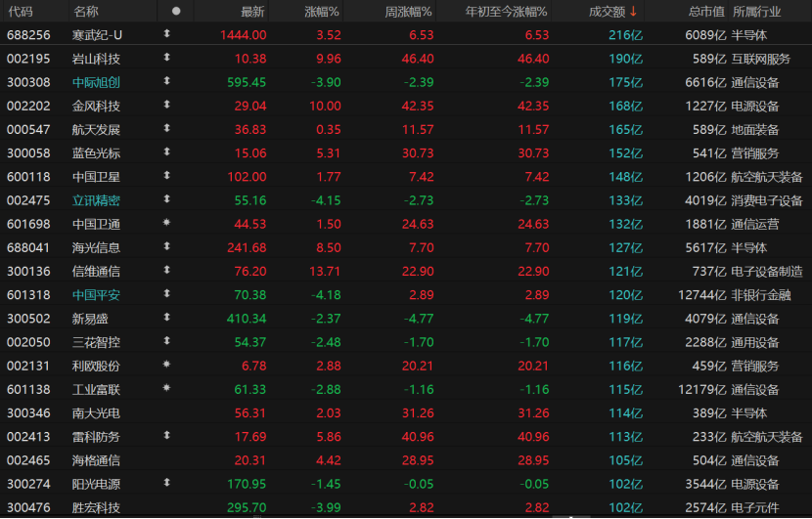This screenshot has width=812, height=519.
Task: Click the red sort arrow beside 成交额
Action: click(633, 12)
